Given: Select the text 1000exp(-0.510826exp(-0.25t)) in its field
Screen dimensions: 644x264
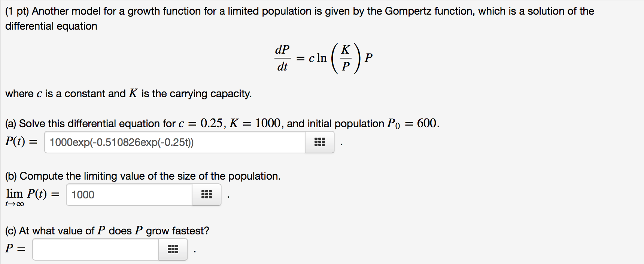Looking at the screenshot, I should point(122,142).
